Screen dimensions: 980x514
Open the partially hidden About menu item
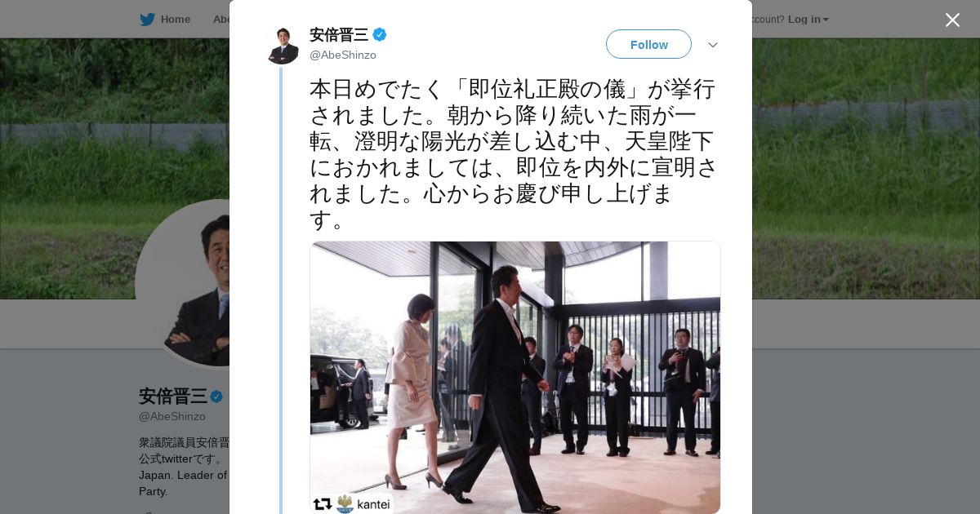(x=221, y=19)
